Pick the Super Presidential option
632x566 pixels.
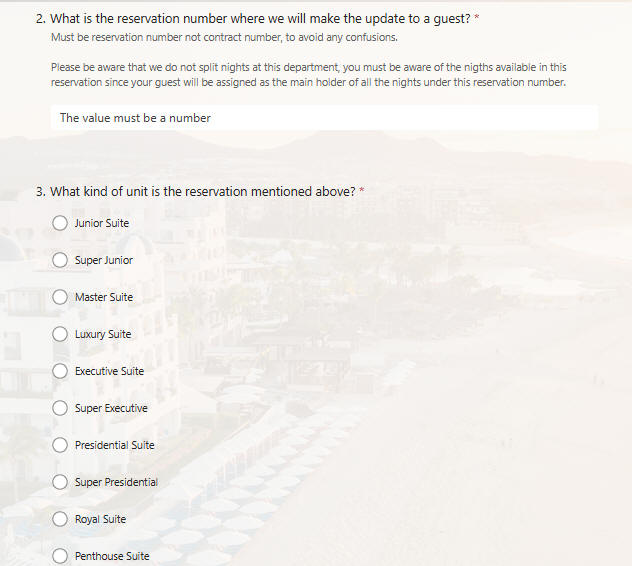point(60,482)
